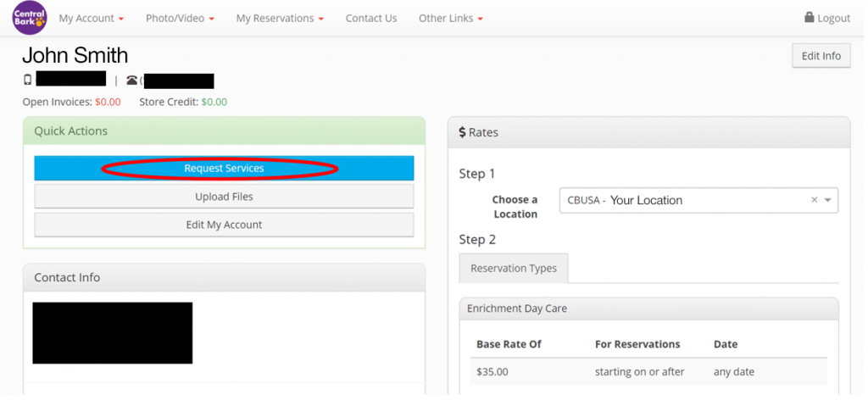The image size is (868, 406).
Task: Click the Step 1 label
Action: pos(477,174)
